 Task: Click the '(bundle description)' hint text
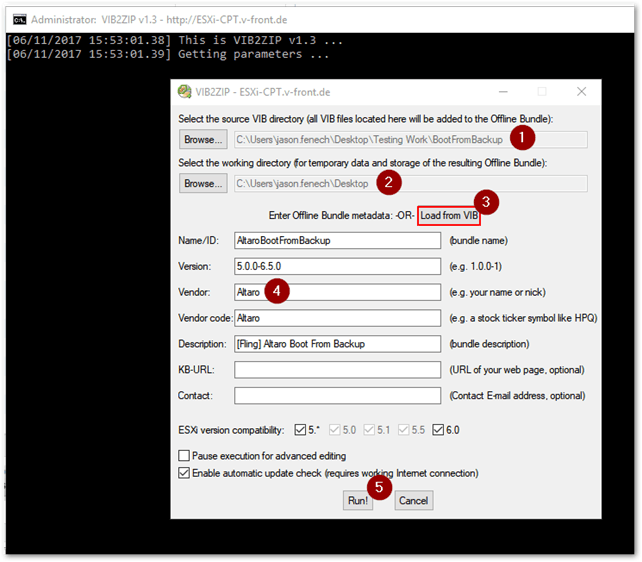click(489, 344)
